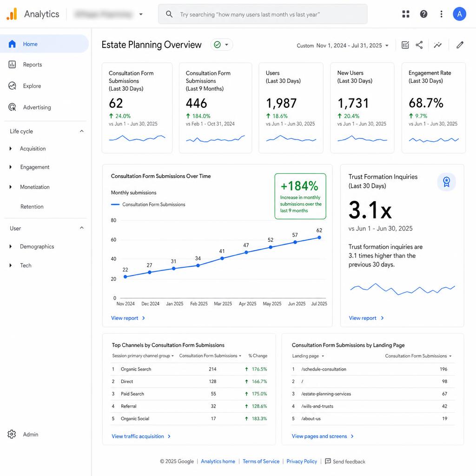Click the +184% increase callout
This screenshot has height=476, width=476.
point(300,196)
